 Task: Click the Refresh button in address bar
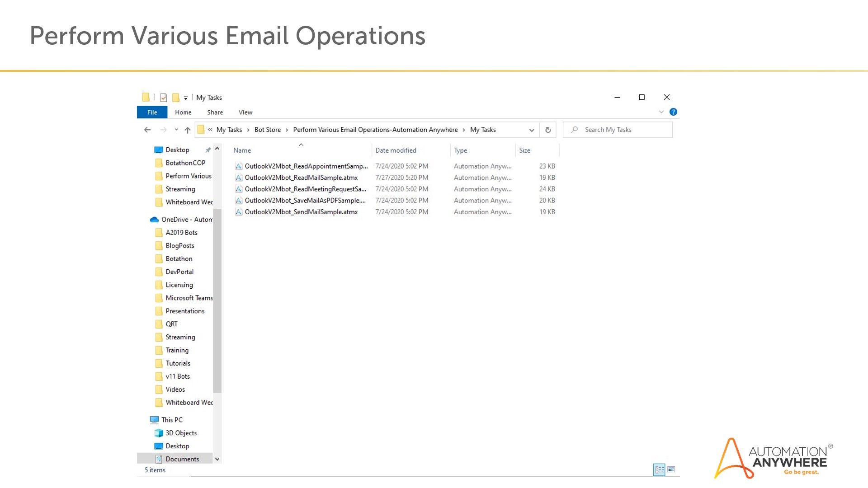point(548,130)
